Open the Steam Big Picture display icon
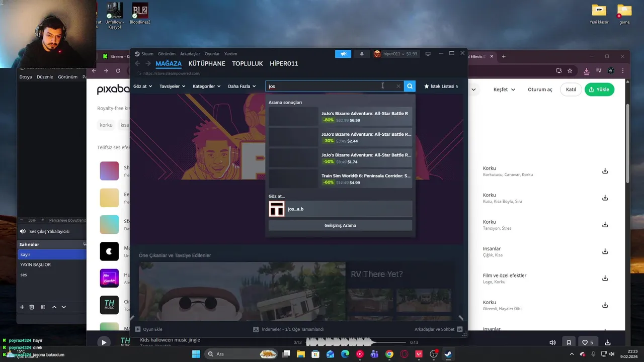This screenshot has width=644, height=362. pyautogui.click(x=428, y=54)
